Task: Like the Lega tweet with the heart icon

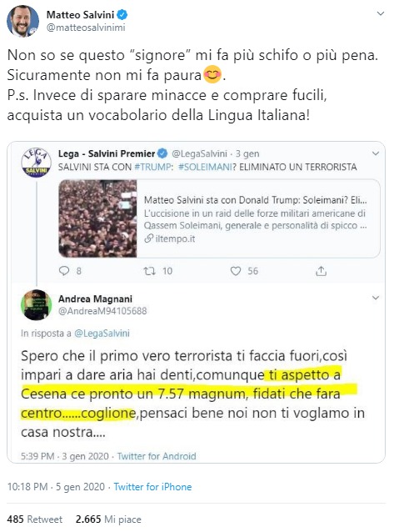Action: (x=236, y=271)
